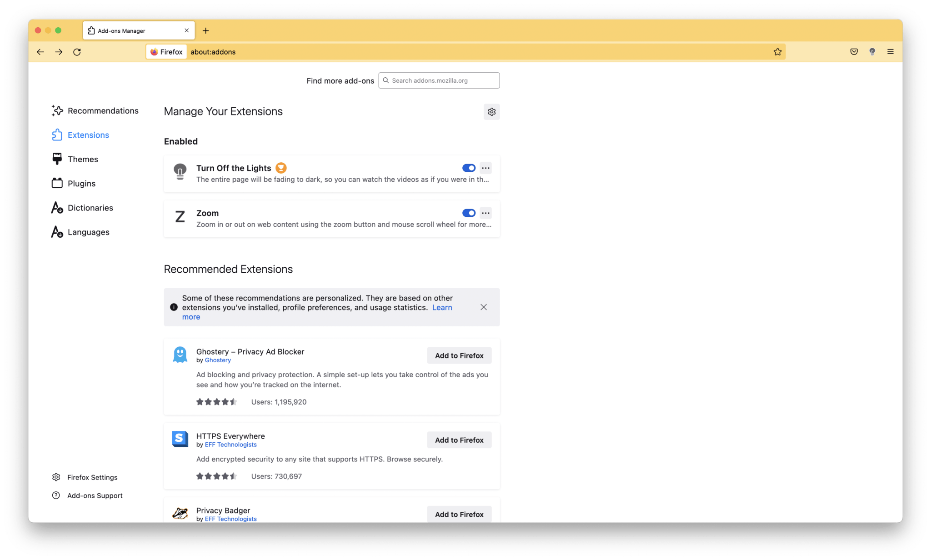The image size is (931, 560).
Task: Bookmark this page with the star icon
Action: tap(777, 52)
